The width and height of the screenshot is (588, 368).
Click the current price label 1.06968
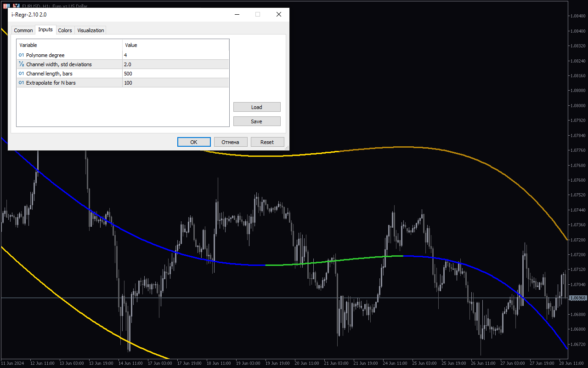pos(578,298)
